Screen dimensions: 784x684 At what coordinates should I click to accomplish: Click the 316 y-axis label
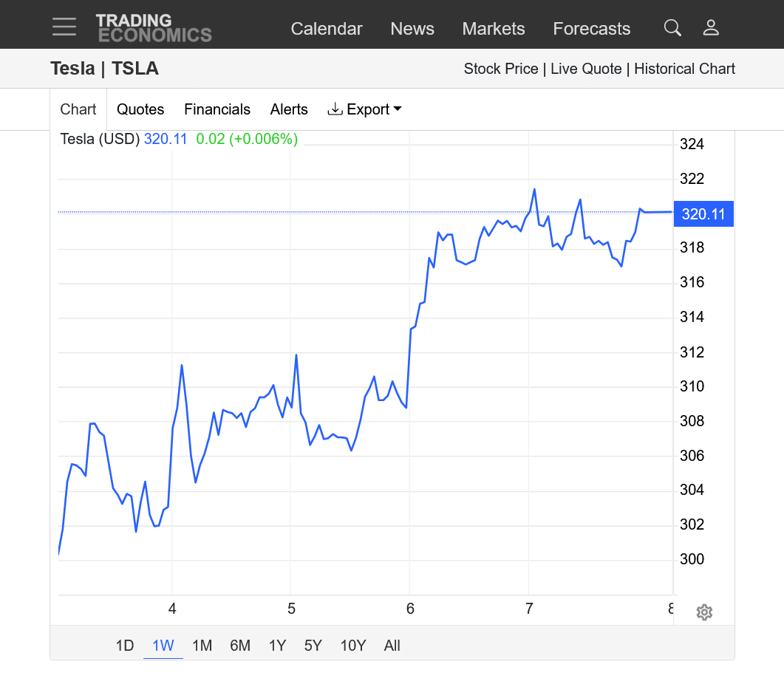(692, 282)
